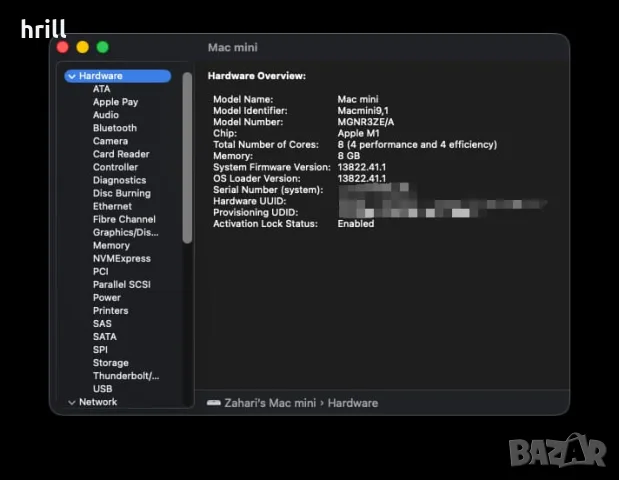Click Zahari's Mac mini in path bar
The height and width of the screenshot is (480, 619).
pyautogui.click(x=270, y=403)
